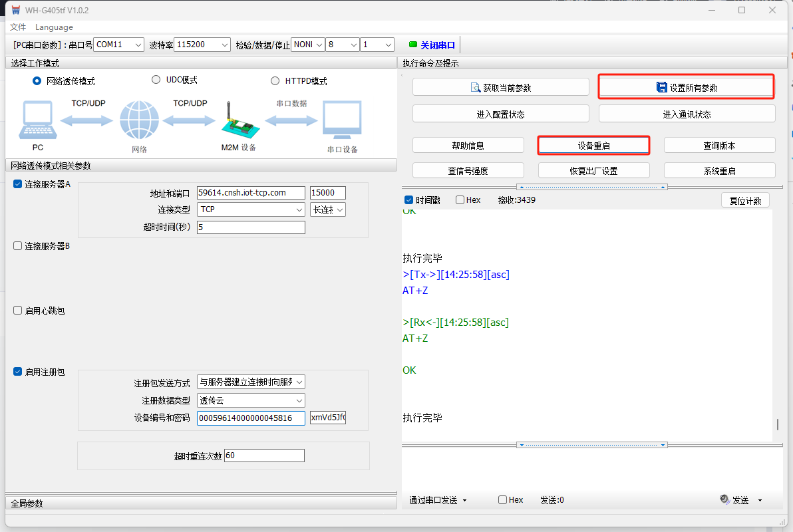Image resolution: width=793 pixels, height=532 pixels.
Task: Enable the 连接服务器B checkbox
Action: tap(18, 246)
